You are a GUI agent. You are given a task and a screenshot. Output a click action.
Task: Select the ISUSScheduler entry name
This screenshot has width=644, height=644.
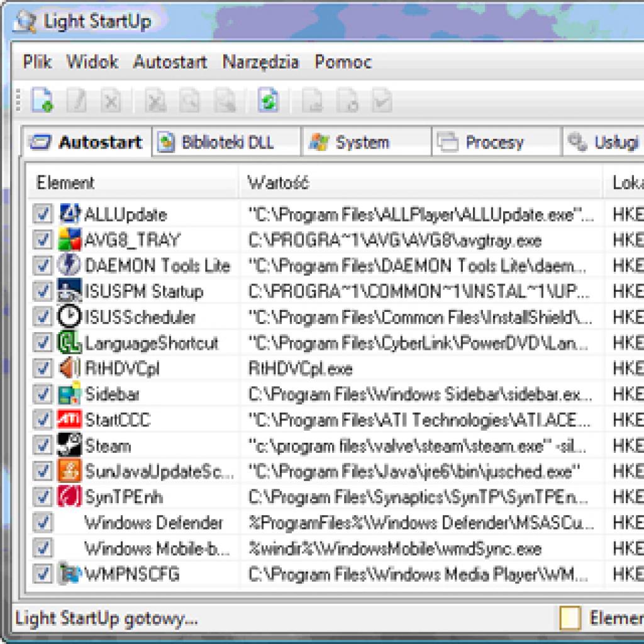(x=140, y=317)
